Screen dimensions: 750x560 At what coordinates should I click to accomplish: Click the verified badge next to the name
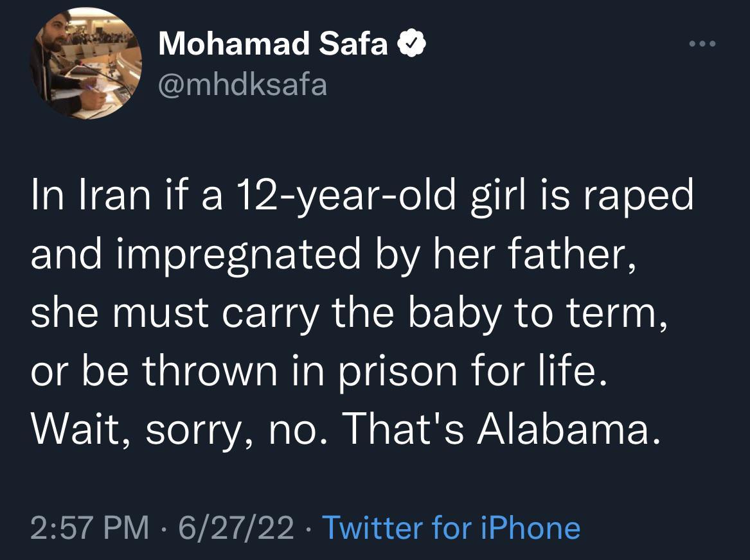tap(411, 44)
